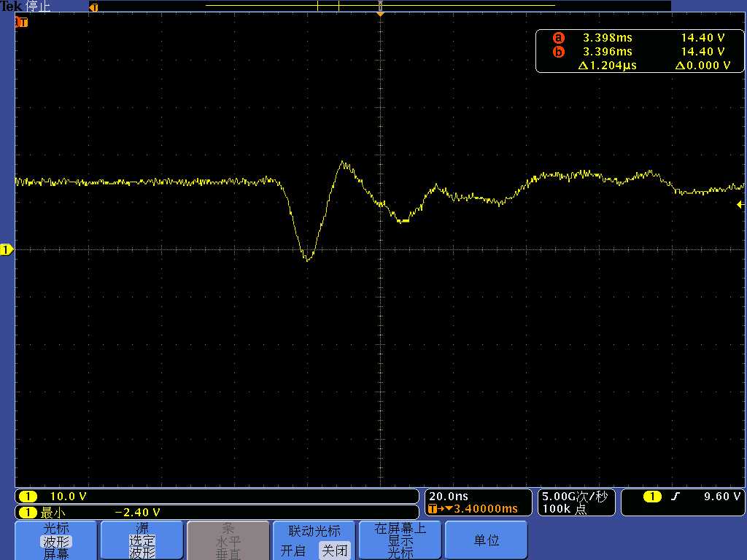Click the Δ0.000 V delta voltage readout
This screenshot has height=560, width=747.
(703, 65)
